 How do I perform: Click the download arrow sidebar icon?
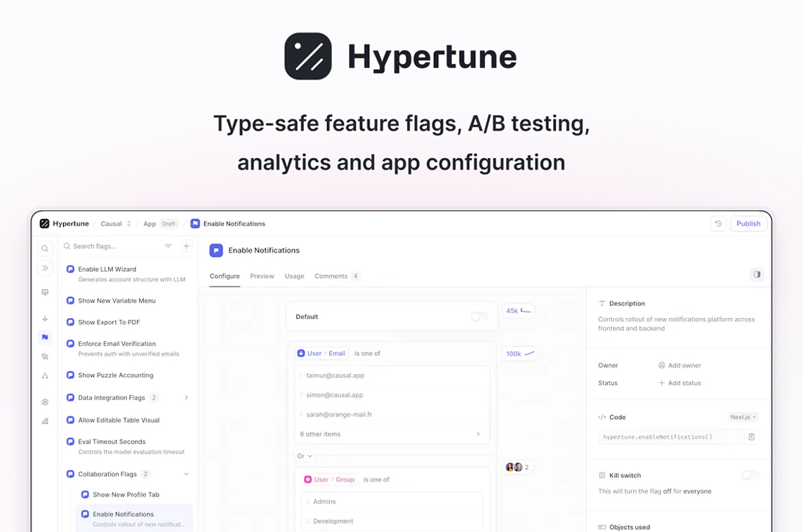(x=45, y=319)
